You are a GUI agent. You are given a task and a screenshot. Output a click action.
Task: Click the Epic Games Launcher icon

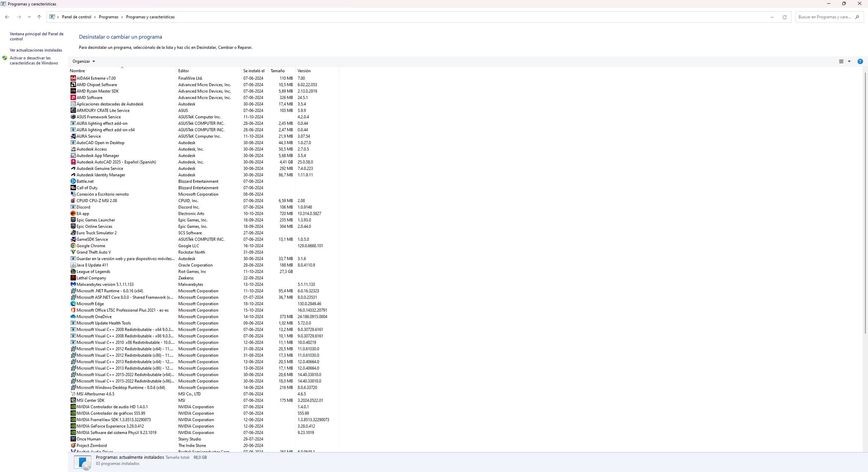(73, 220)
